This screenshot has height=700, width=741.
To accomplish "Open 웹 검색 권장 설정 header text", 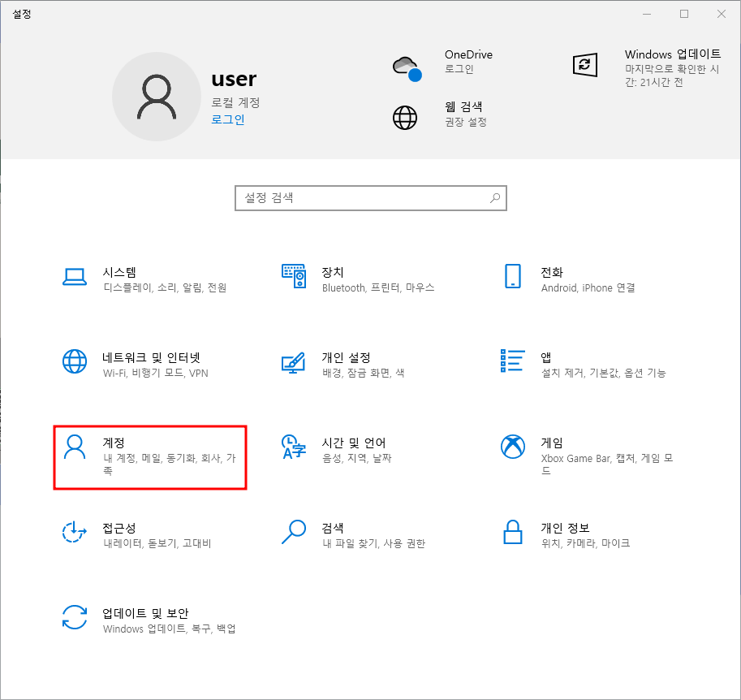I will pyautogui.click(x=466, y=114).
